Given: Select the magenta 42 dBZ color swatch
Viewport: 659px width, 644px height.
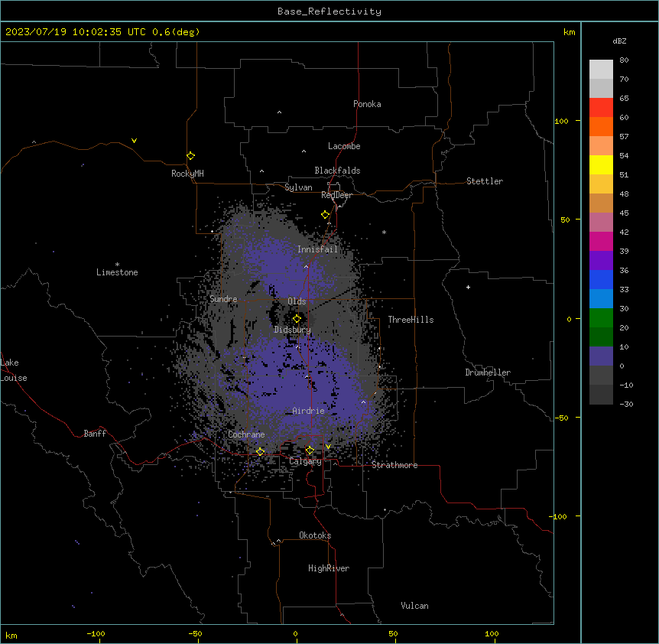Looking at the screenshot, I should [x=601, y=241].
